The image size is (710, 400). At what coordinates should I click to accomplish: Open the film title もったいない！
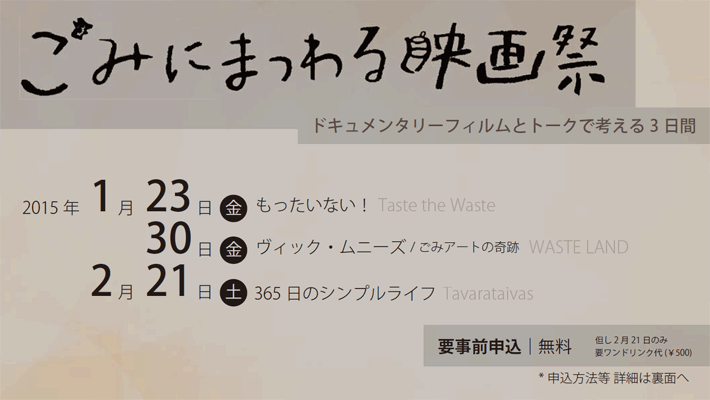point(313,207)
